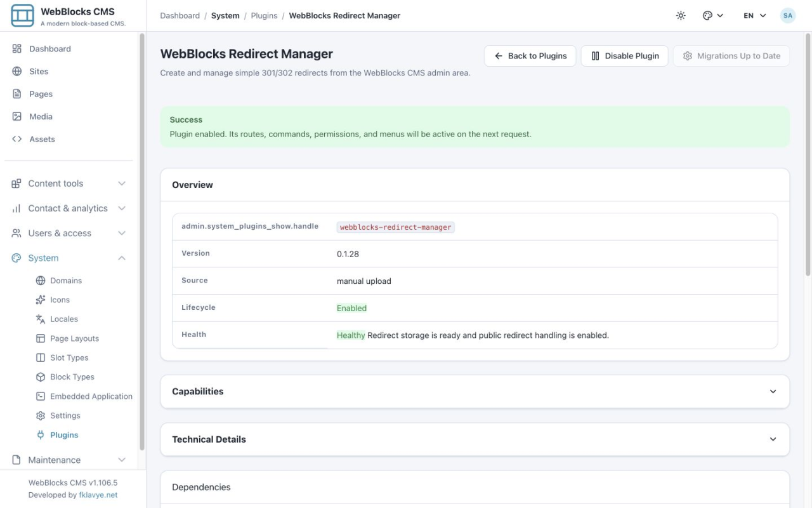The height and width of the screenshot is (508, 812).
Task: Click the Dashboard sidebar menu label
Action: [x=50, y=49]
